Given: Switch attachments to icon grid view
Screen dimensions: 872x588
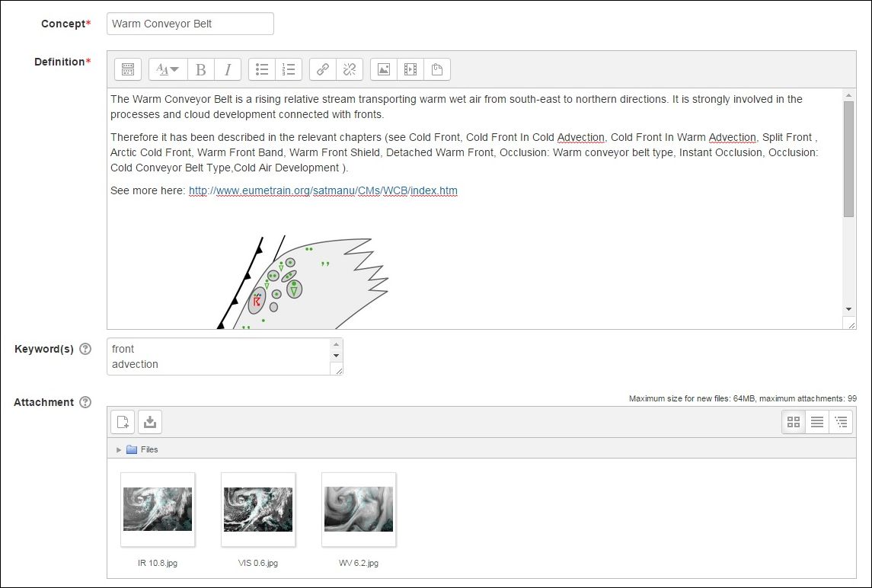Looking at the screenshot, I should tap(794, 422).
